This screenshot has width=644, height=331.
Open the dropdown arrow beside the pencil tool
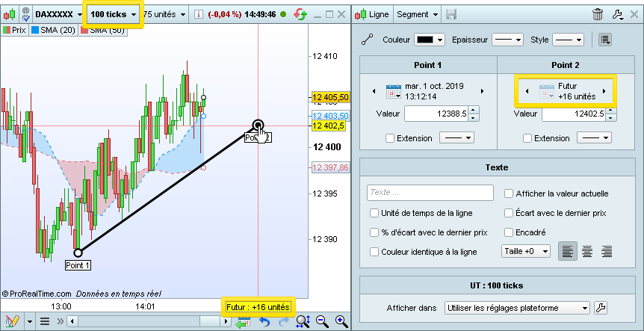pyautogui.click(x=30, y=321)
